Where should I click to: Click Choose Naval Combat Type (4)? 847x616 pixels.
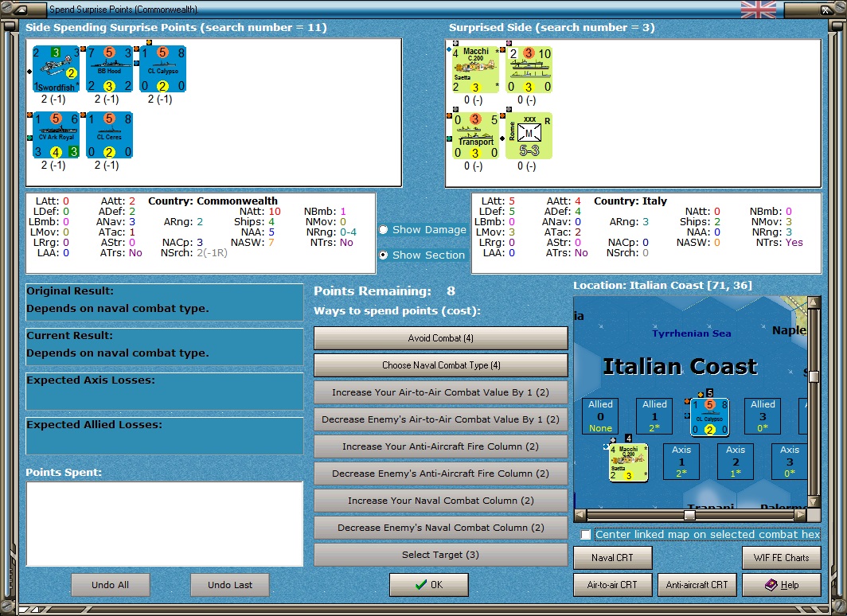(x=441, y=365)
